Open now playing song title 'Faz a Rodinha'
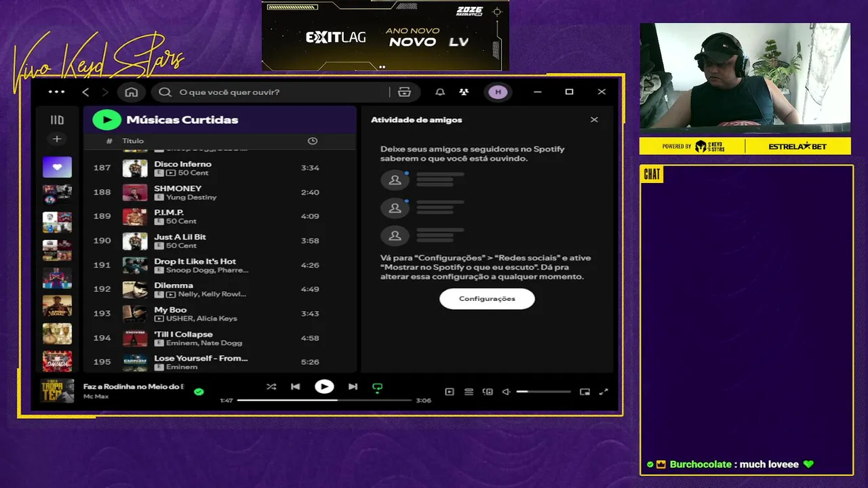This screenshot has height=488, width=868. coord(134,386)
